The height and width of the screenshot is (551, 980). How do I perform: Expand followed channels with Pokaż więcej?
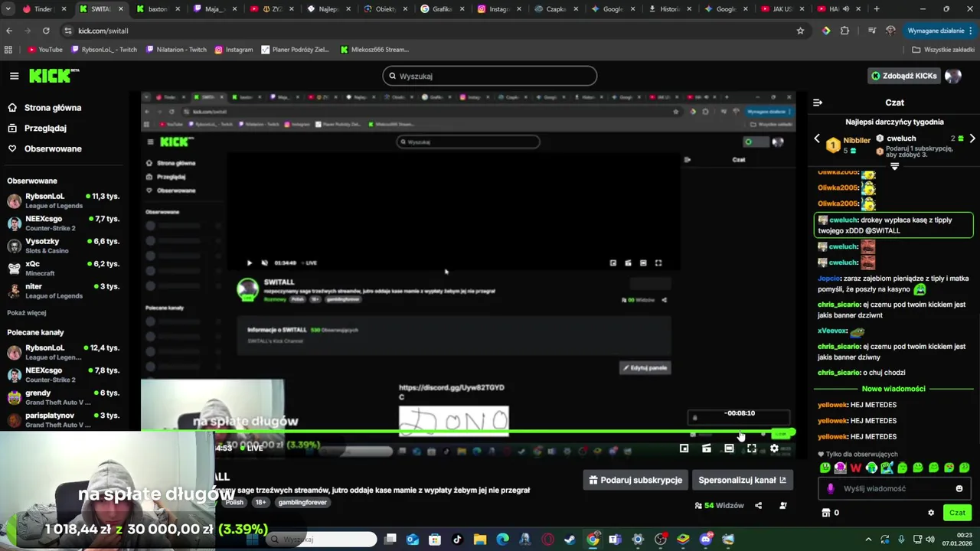[27, 313]
